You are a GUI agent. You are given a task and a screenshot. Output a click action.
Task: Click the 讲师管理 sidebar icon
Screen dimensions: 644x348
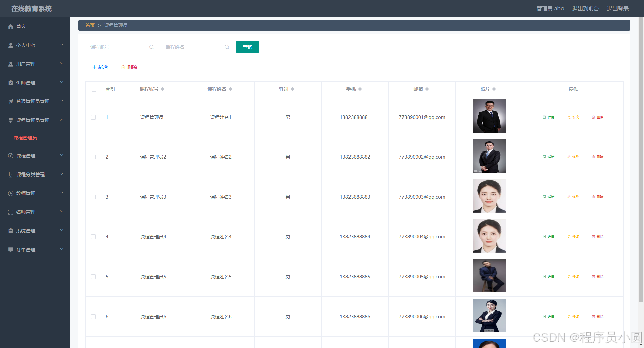tap(11, 83)
